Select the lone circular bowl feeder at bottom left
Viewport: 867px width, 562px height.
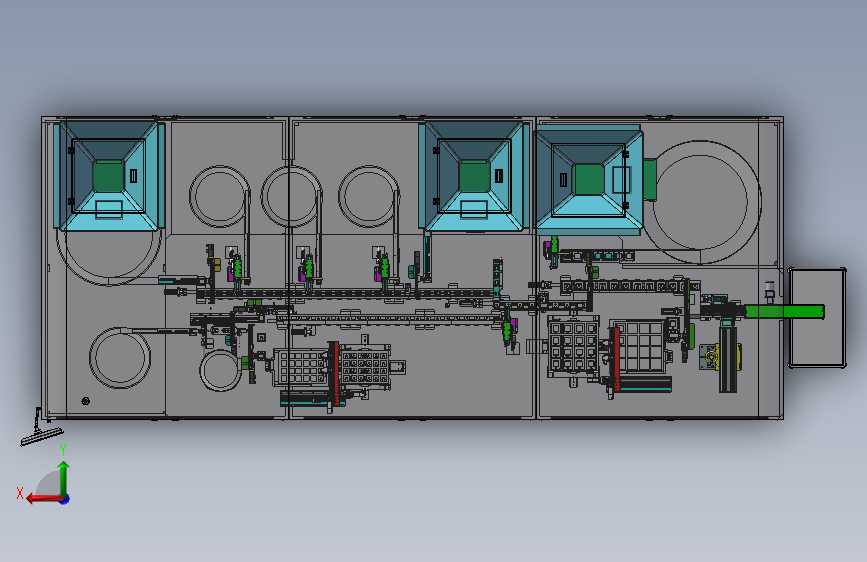pos(120,357)
